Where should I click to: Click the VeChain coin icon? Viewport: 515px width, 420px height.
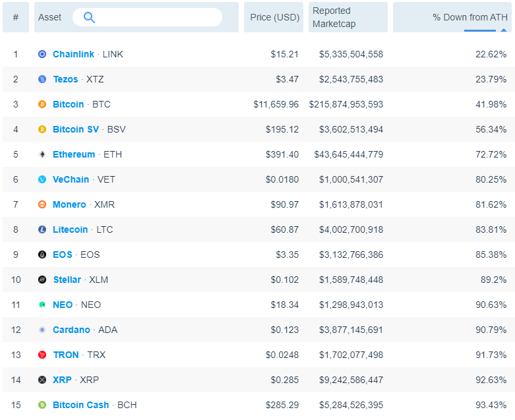[x=42, y=179]
